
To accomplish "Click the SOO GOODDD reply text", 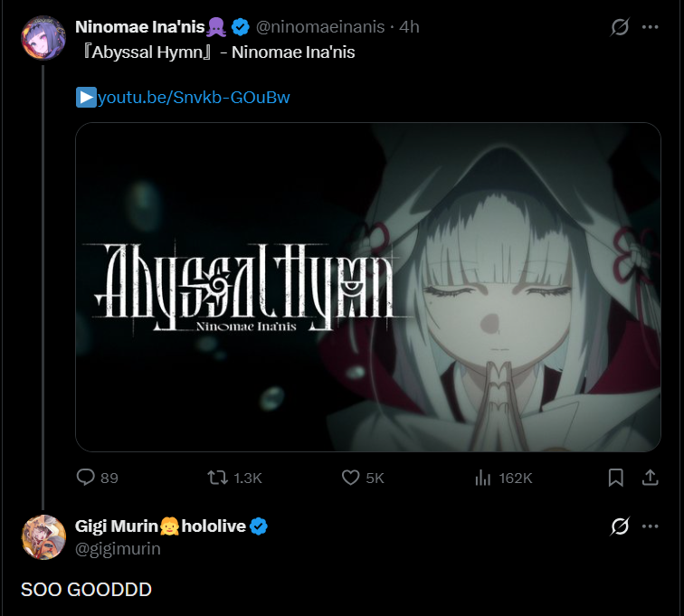I will tap(86, 590).
